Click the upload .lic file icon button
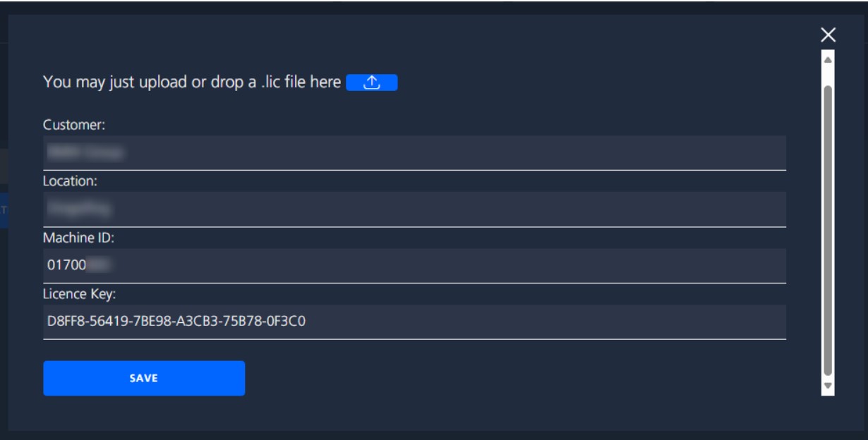This screenshot has height=440, width=868. coord(373,83)
